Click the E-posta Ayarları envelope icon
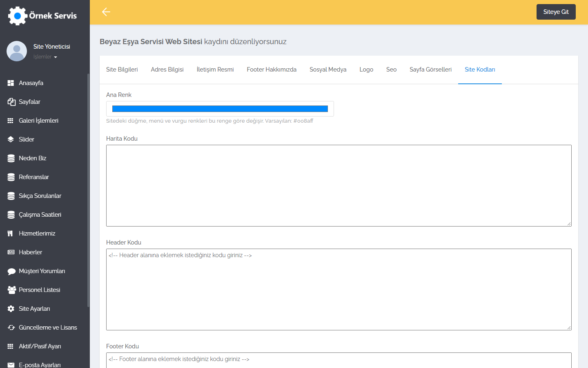 [11, 365]
